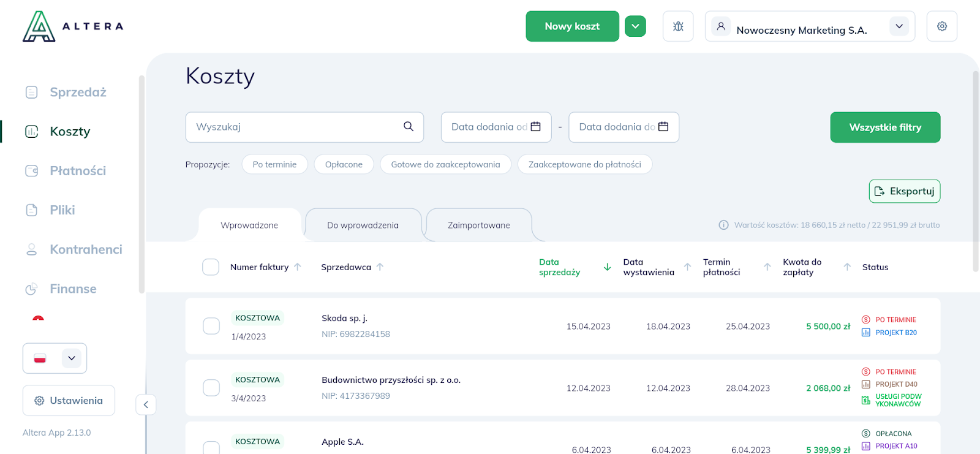The height and width of the screenshot is (454, 980).
Task: Click the Nowy koszt button
Action: pos(572,26)
